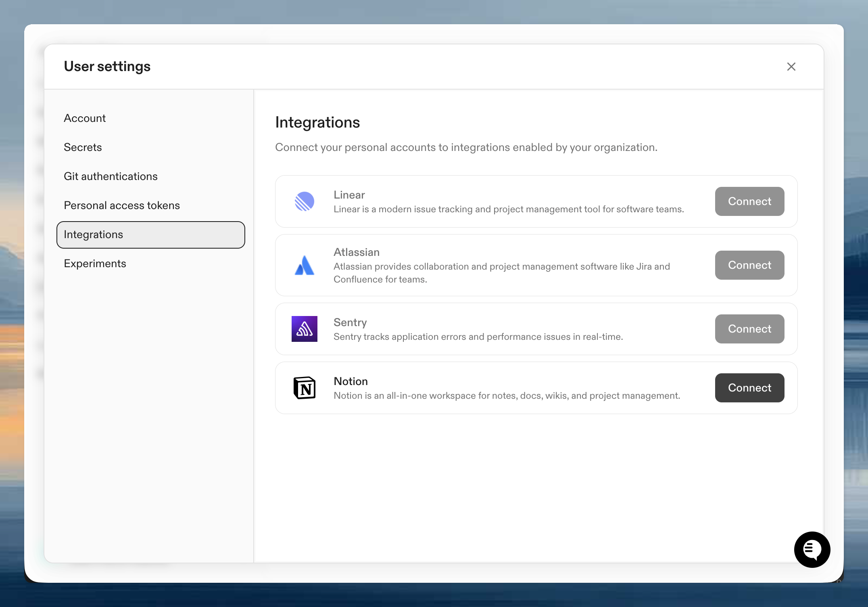
Task: View Personal access tokens
Action: click(122, 205)
